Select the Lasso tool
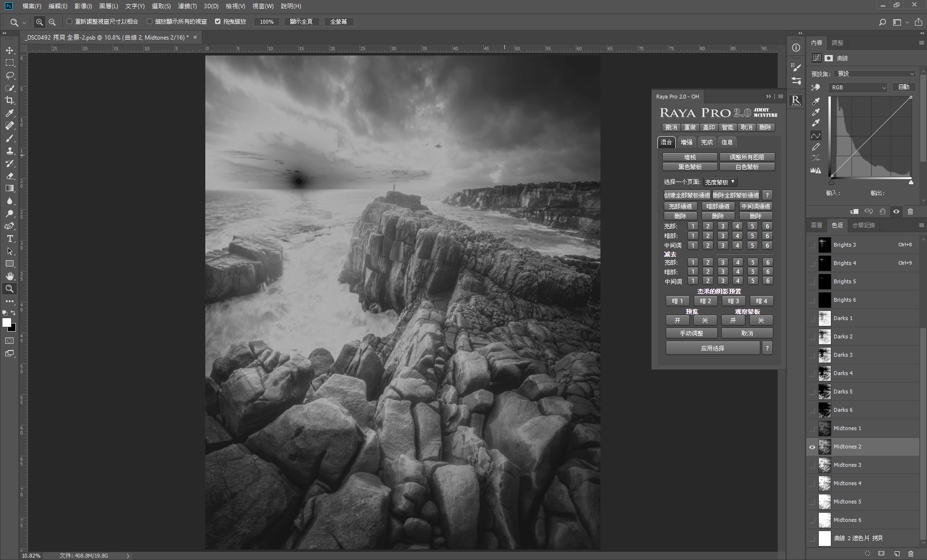The height and width of the screenshot is (560, 927). (10, 76)
